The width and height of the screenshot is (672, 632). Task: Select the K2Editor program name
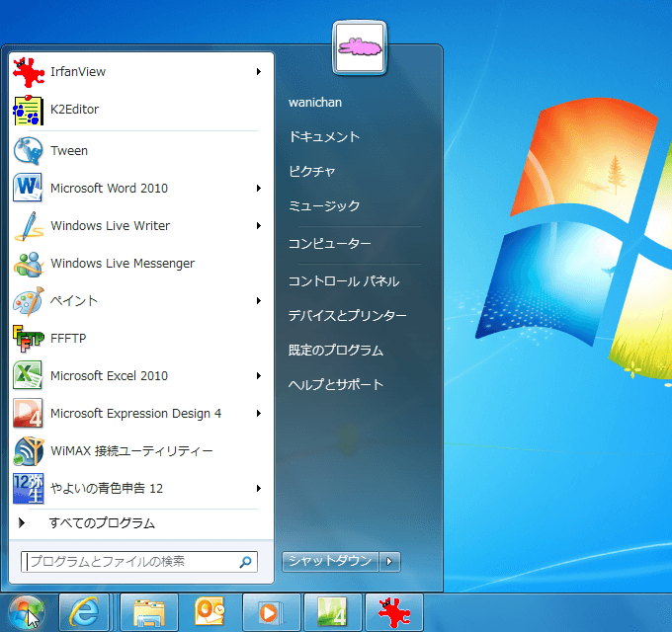point(74,110)
